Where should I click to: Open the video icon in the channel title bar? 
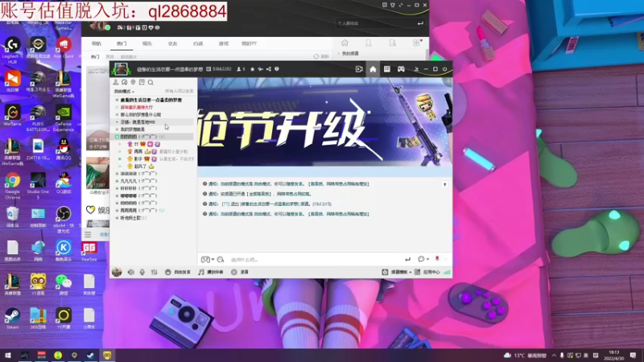click(359, 69)
